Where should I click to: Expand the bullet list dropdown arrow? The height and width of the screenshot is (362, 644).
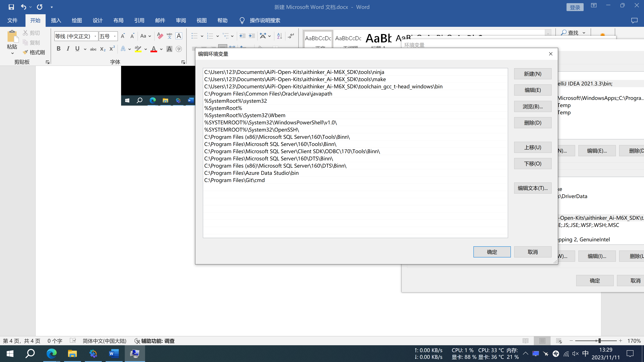[202, 36]
